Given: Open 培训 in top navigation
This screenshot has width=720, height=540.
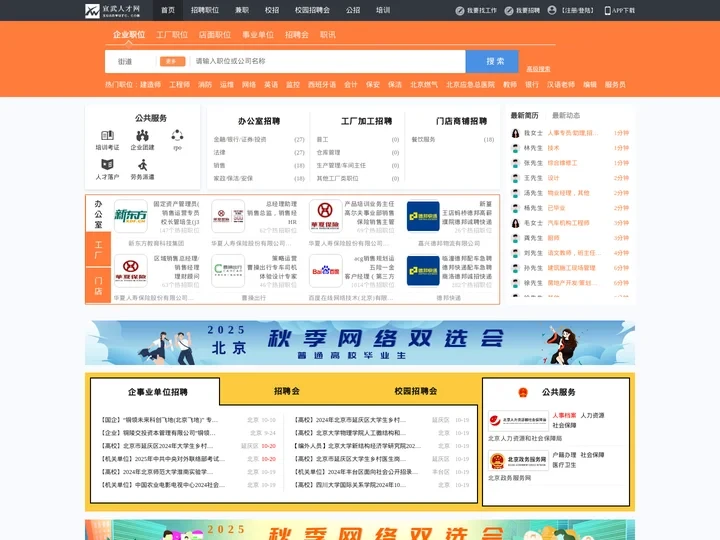Looking at the screenshot, I should (x=383, y=10).
